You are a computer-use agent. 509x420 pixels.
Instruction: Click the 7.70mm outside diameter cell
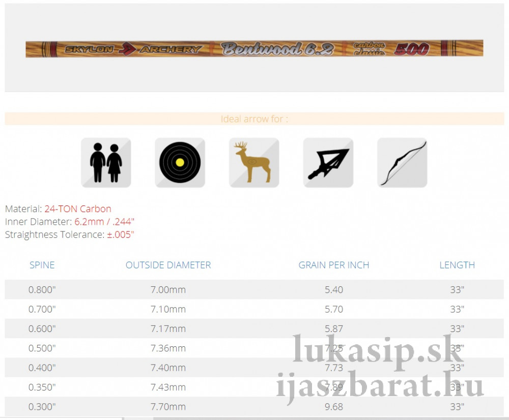[x=168, y=406]
